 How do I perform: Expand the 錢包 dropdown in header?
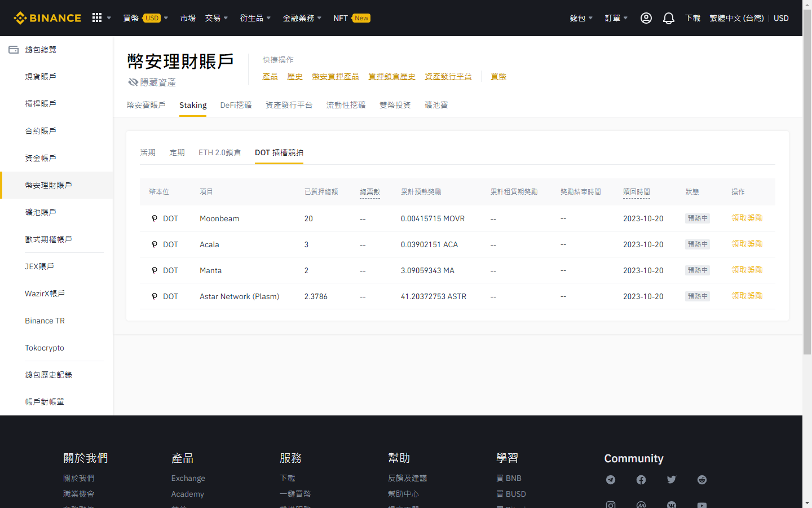pyautogui.click(x=581, y=18)
